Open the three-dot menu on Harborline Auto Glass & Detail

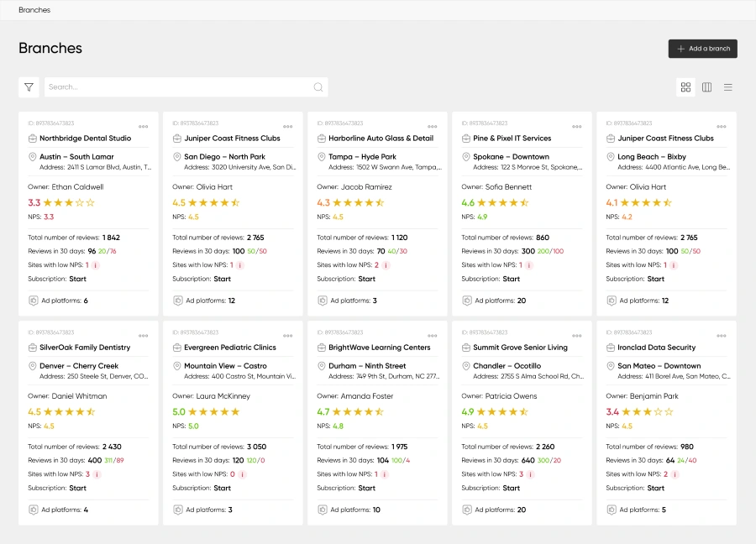click(x=433, y=126)
